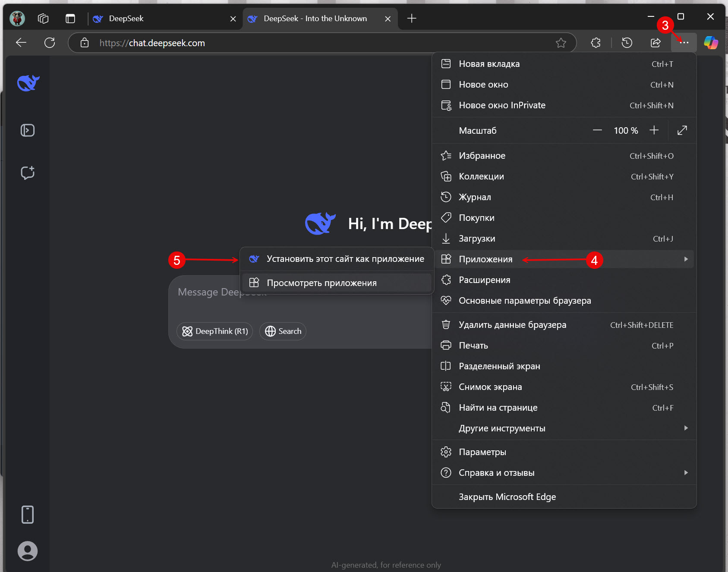Choose 'Новая вкладка' menu item
Image resolution: width=728 pixels, height=572 pixels.
(564, 64)
